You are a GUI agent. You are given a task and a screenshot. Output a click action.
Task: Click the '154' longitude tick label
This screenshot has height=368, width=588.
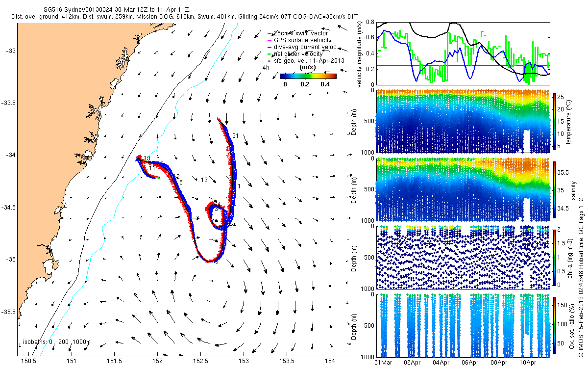330,361
